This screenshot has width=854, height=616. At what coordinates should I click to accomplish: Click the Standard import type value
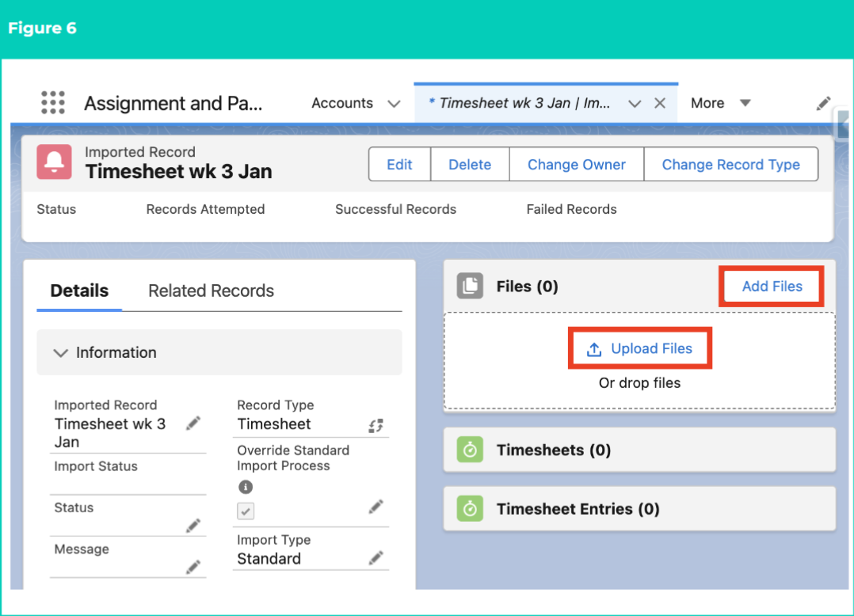269,559
